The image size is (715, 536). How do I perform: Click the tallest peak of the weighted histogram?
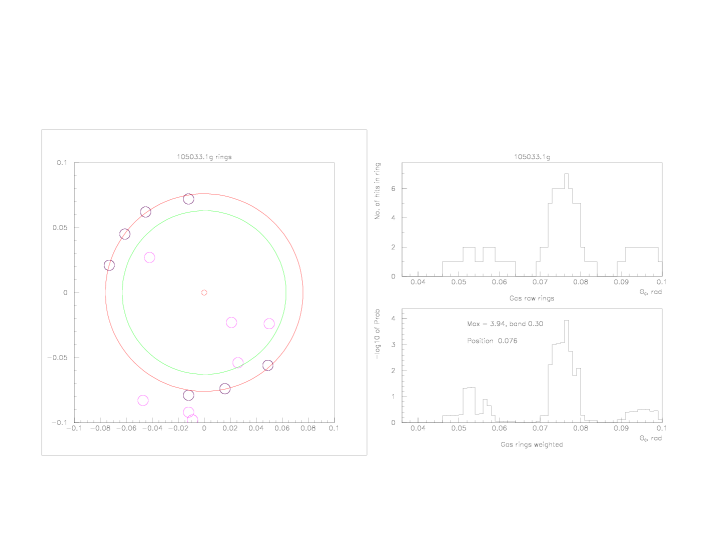(566, 371)
